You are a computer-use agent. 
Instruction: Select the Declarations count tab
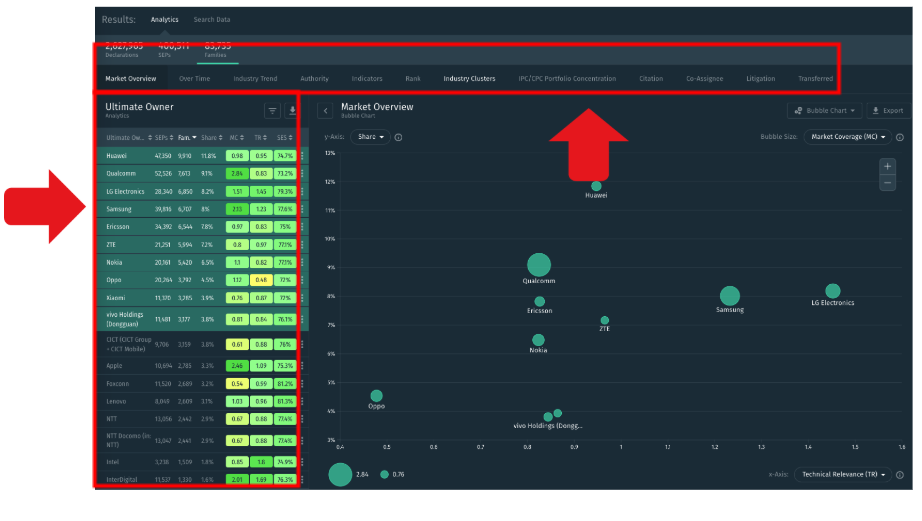coord(122,50)
